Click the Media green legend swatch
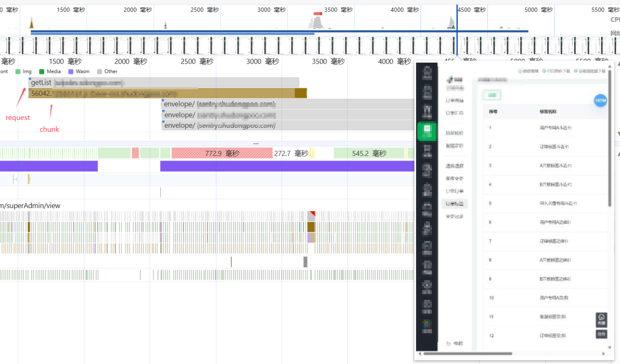The height and width of the screenshot is (364, 620). click(42, 71)
